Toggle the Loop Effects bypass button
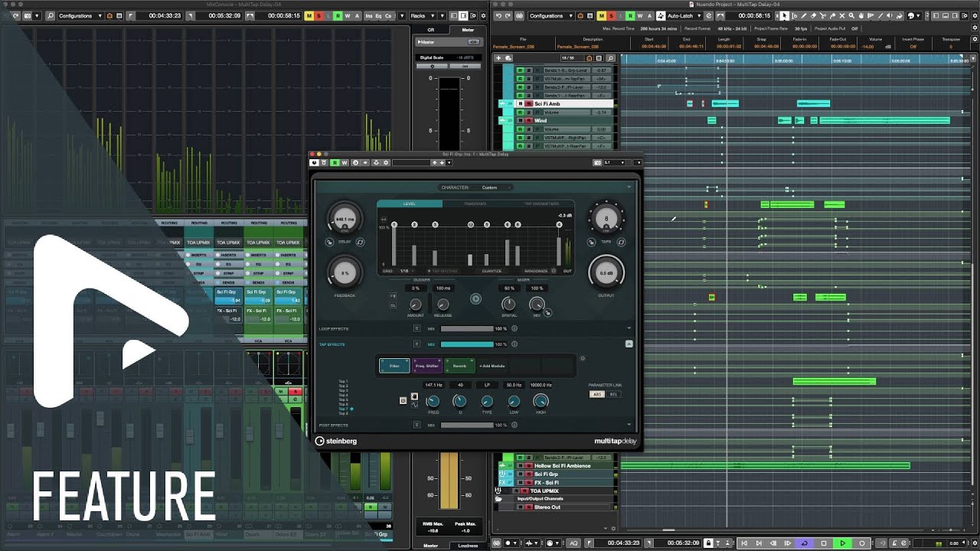Viewport: 980px width, 551px height. 416,328
